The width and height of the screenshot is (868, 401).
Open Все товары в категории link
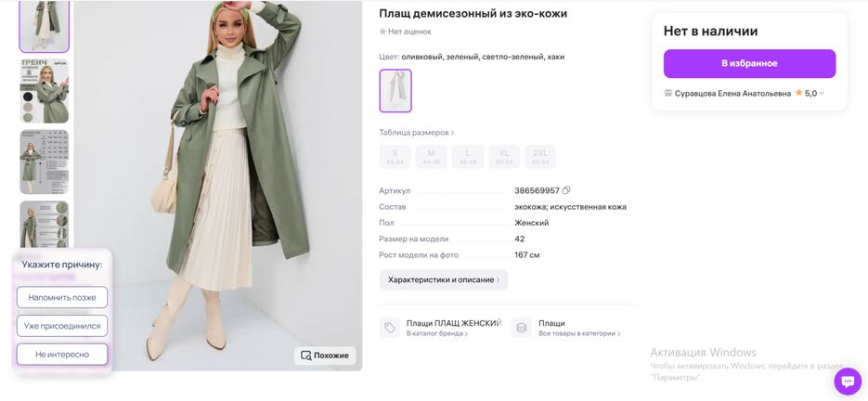579,333
